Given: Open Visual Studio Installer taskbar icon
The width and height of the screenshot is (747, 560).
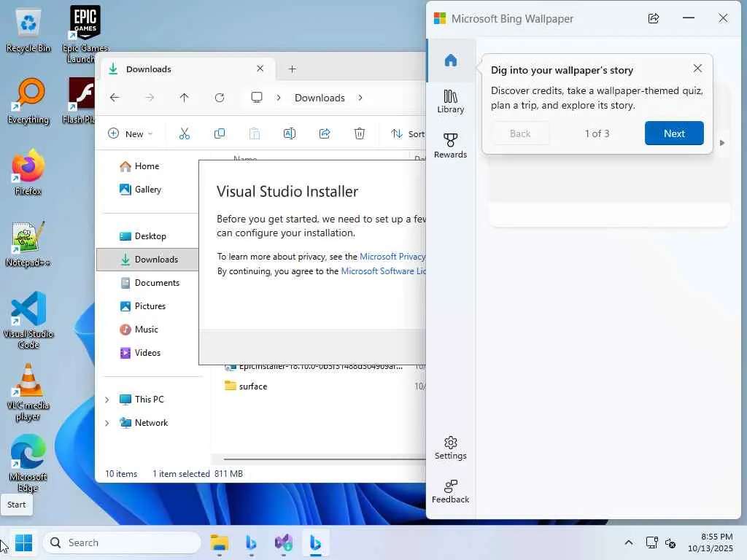Looking at the screenshot, I should [x=284, y=542].
